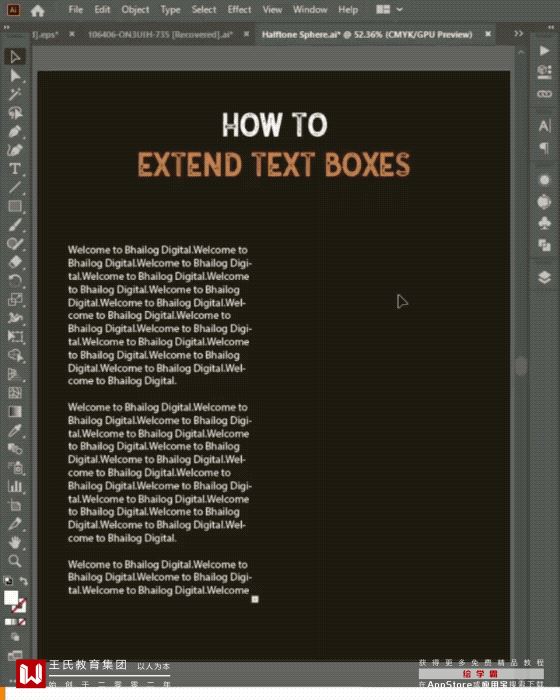Select the Artboard tool
This screenshot has width=560, height=700.
pos(15,505)
